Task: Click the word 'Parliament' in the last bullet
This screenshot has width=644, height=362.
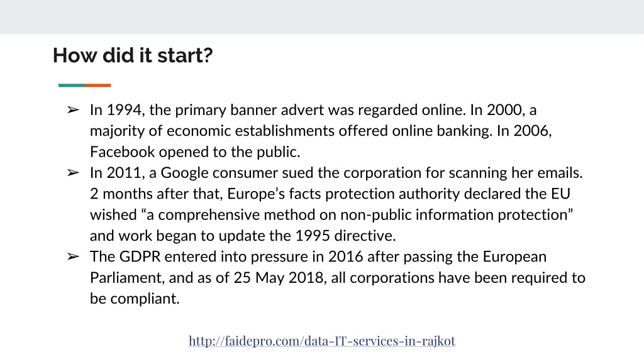Action: (x=127, y=278)
